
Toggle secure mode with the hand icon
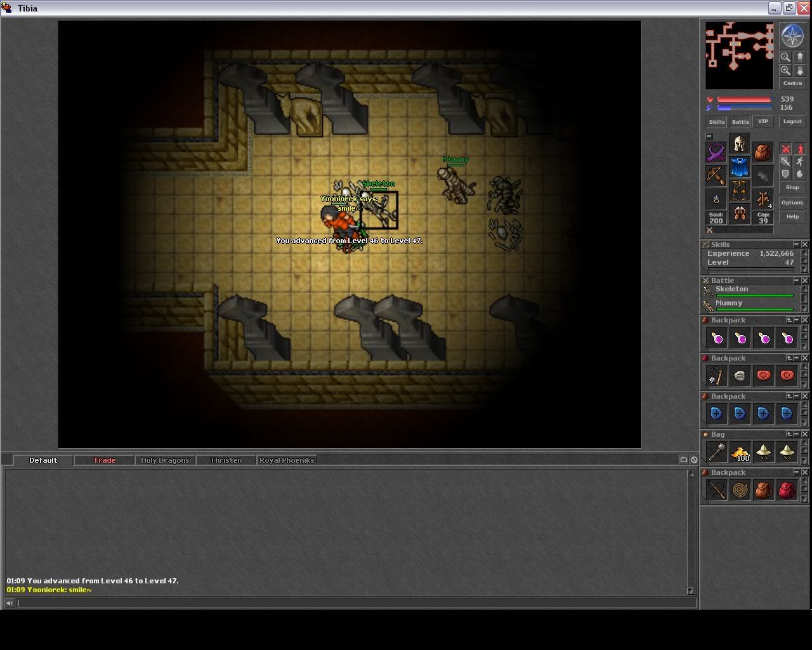coord(800,174)
